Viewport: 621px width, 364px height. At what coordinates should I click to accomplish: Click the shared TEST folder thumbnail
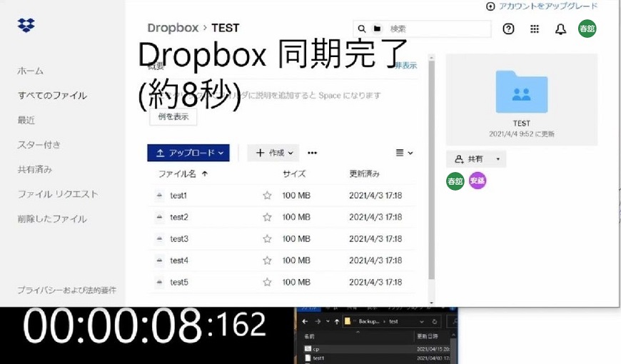click(522, 92)
